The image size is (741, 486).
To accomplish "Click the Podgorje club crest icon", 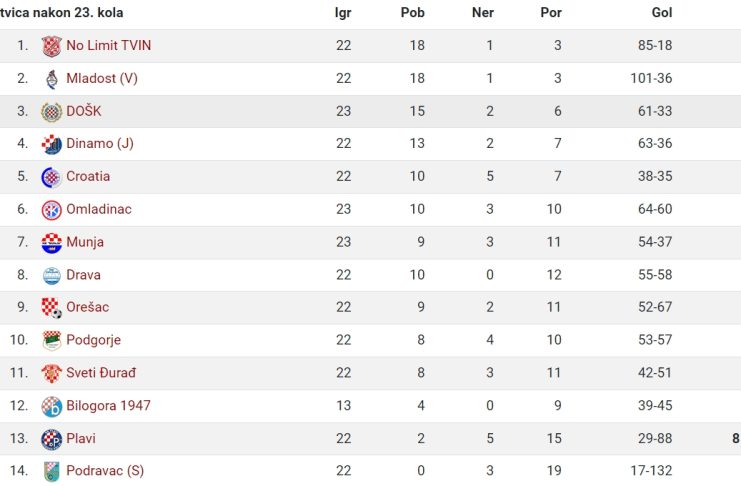I will point(52,340).
